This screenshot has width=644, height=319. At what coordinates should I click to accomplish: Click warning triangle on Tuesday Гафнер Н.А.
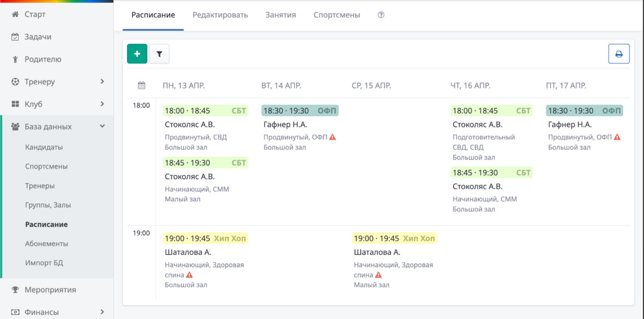click(x=333, y=137)
